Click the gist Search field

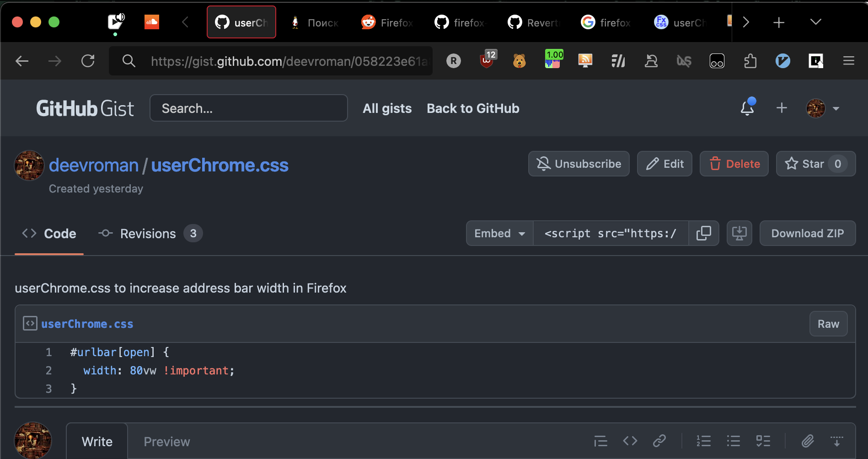point(249,108)
